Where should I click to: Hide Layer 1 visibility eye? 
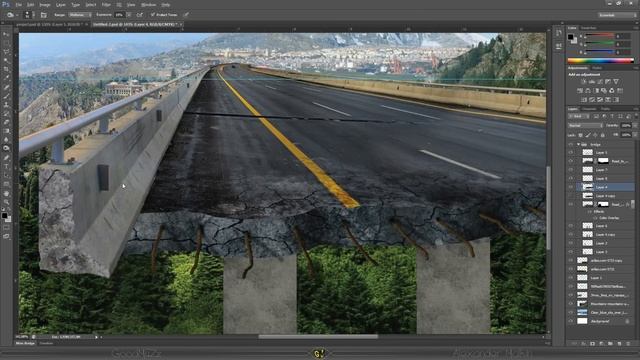point(571,278)
